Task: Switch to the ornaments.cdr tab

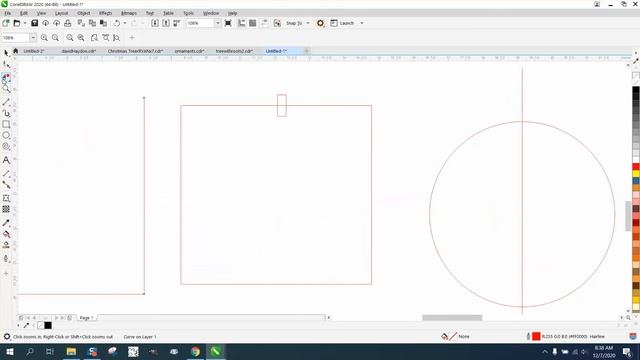Action: [189, 51]
